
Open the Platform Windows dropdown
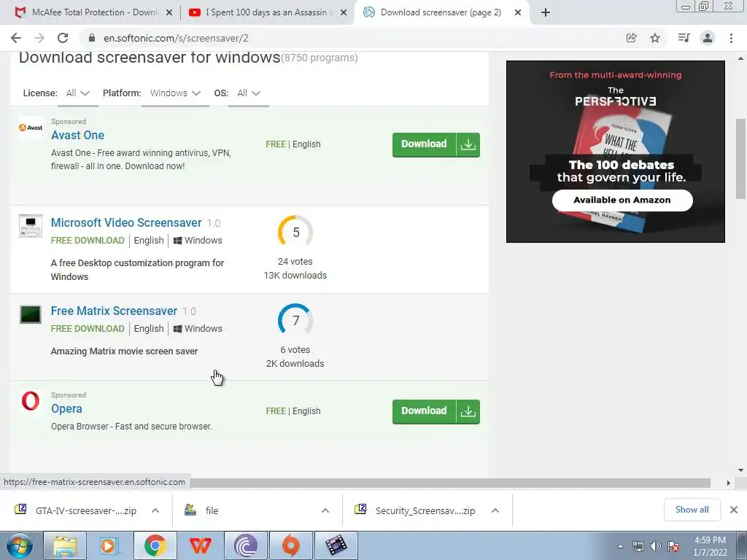[x=175, y=93]
